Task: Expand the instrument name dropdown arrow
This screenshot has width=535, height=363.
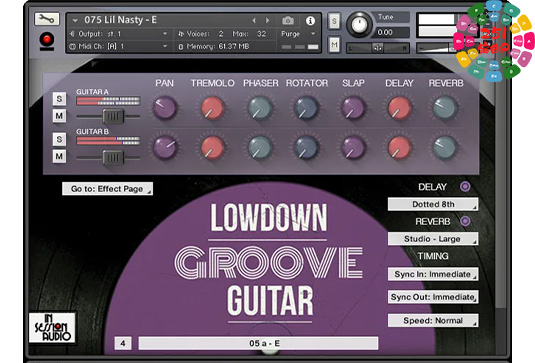Action: (x=75, y=21)
